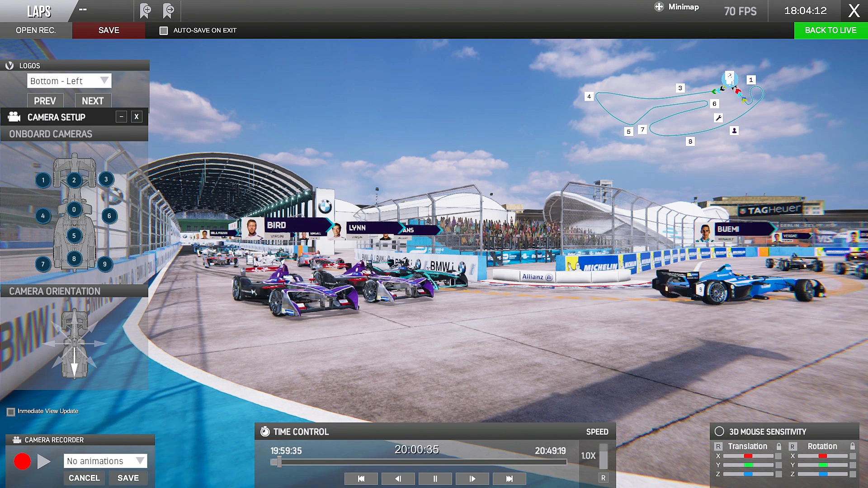Click the add bookmark icon in the top bar
The width and height of the screenshot is (868, 488).
coord(144,11)
